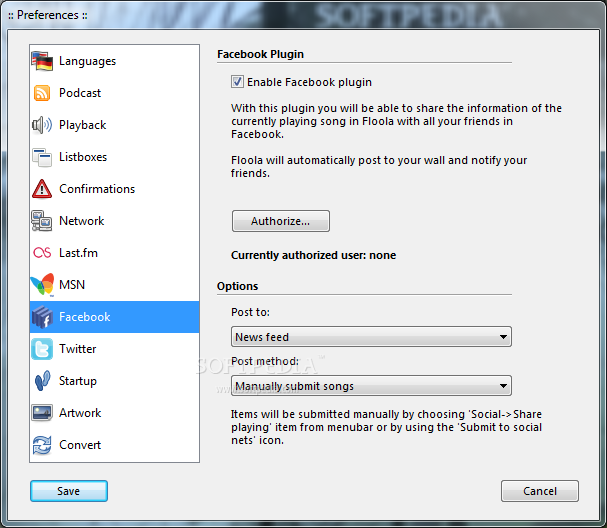This screenshot has width=607, height=528.
Task: Click the orange RSS Podcast icon
Action: 42,93
